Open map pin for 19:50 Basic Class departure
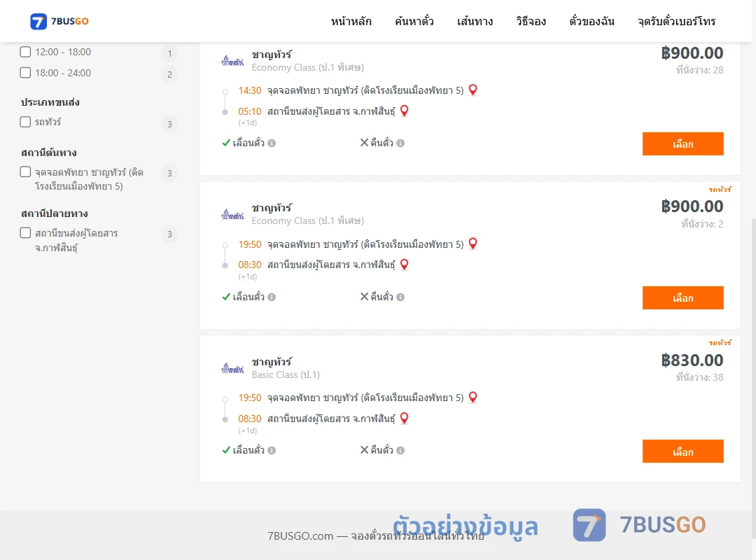Screen dimensions: 756x560 pos(473,397)
